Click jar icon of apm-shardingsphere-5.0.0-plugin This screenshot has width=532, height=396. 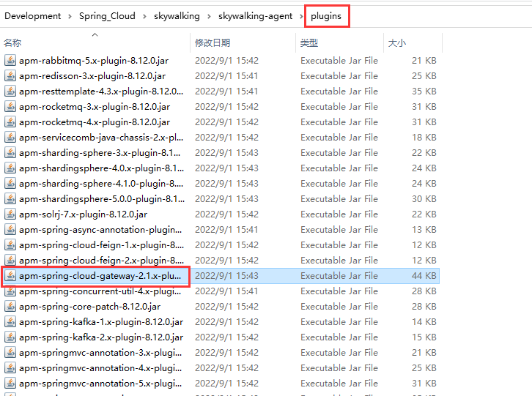point(10,198)
